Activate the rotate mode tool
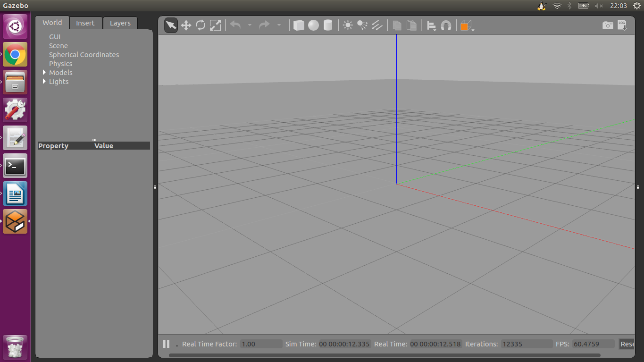 point(201,25)
